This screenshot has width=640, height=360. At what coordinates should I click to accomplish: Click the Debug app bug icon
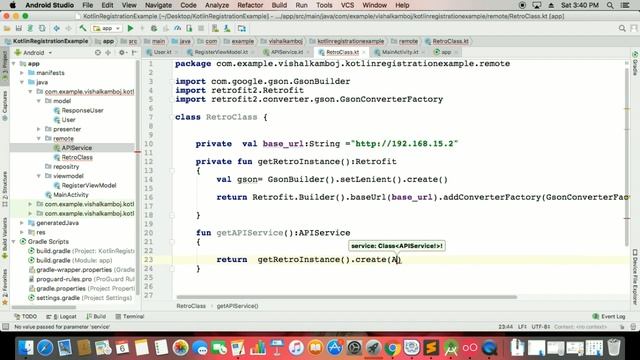[x=154, y=29]
